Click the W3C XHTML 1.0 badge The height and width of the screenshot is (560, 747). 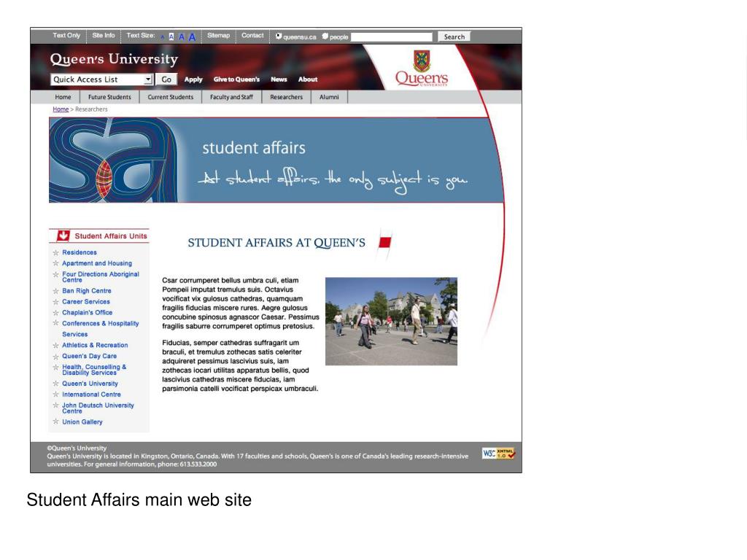coord(498,454)
